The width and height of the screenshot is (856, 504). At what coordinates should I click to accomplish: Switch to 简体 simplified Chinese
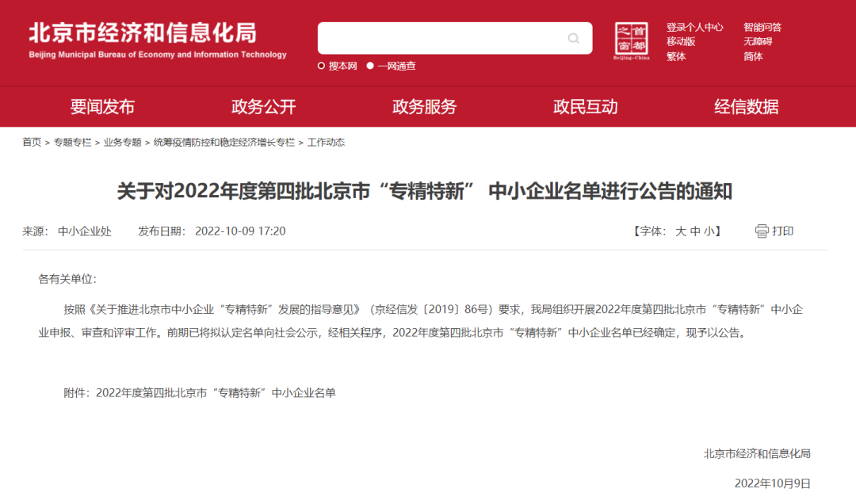753,56
